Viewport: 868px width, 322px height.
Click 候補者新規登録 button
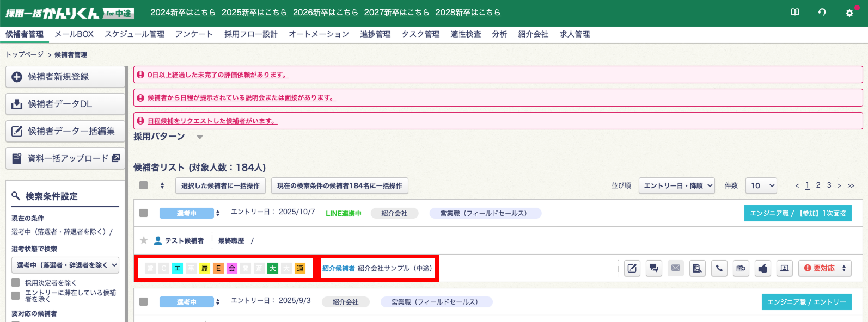65,77
